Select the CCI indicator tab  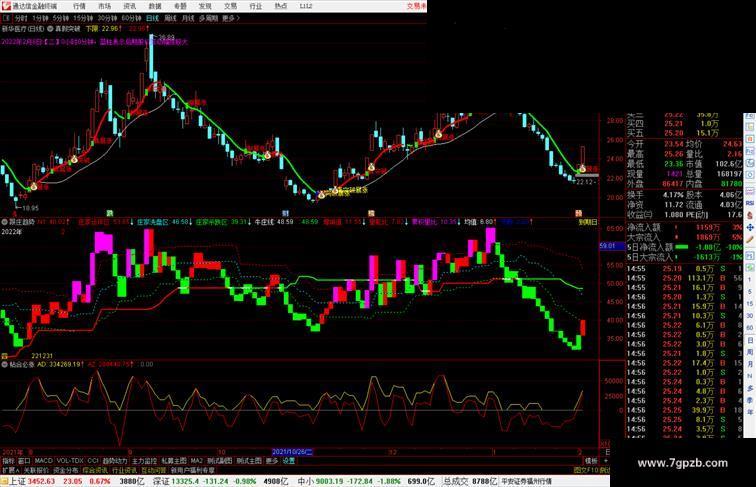click(93, 461)
